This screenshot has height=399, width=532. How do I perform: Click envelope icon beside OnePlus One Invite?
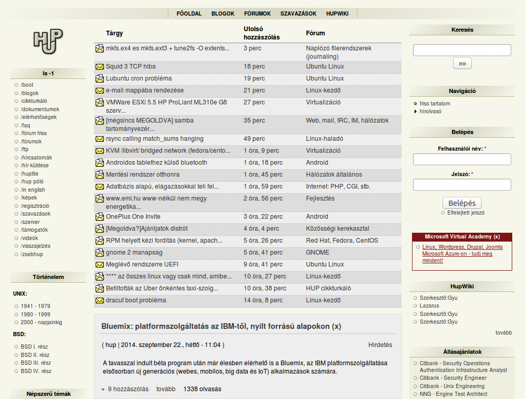click(x=100, y=217)
